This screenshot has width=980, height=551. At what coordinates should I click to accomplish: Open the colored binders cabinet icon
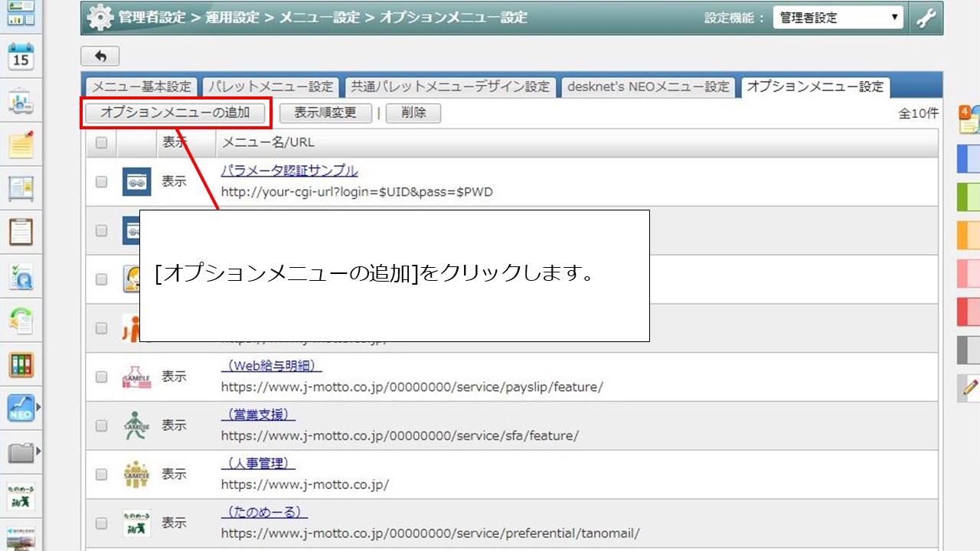tap(21, 365)
